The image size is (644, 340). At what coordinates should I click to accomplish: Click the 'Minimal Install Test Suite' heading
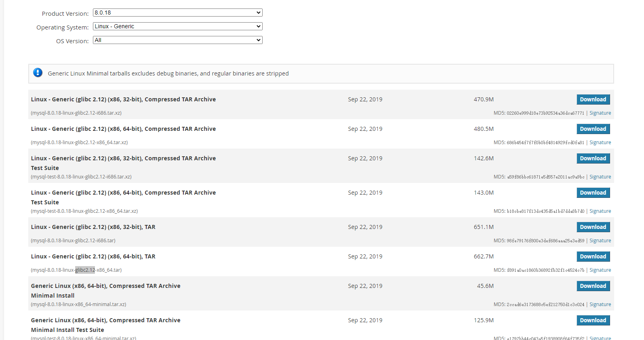point(67,330)
